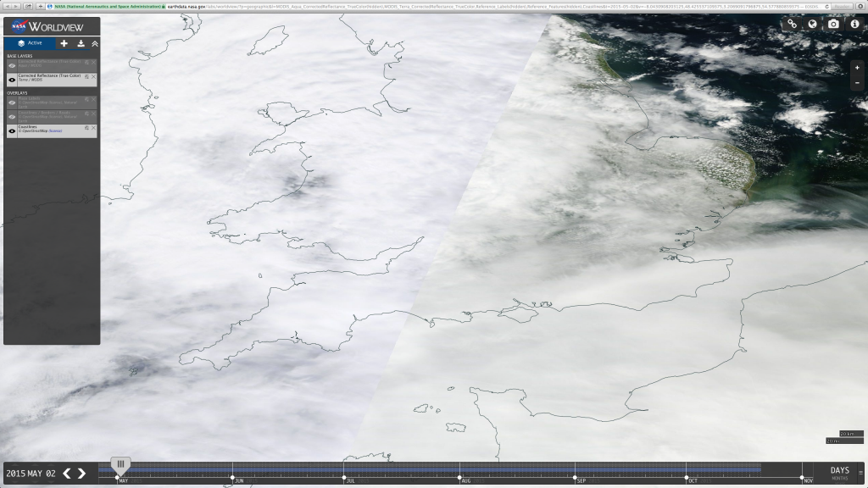Open options for Coastlines layer
868x488 pixels.
86,128
